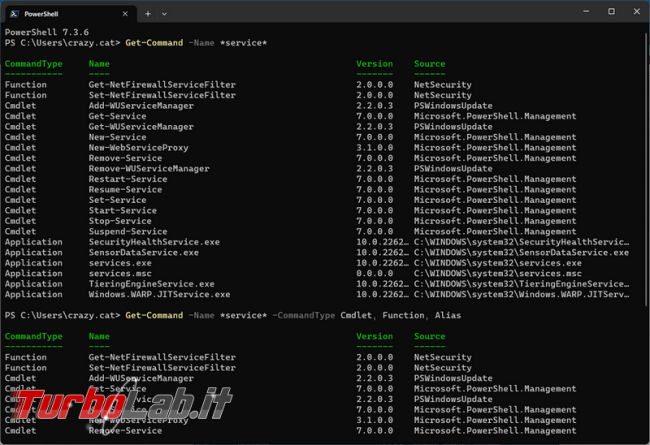The width and height of the screenshot is (650, 445).
Task: Maximize the terminal window
Action: (x=611, y=12)
